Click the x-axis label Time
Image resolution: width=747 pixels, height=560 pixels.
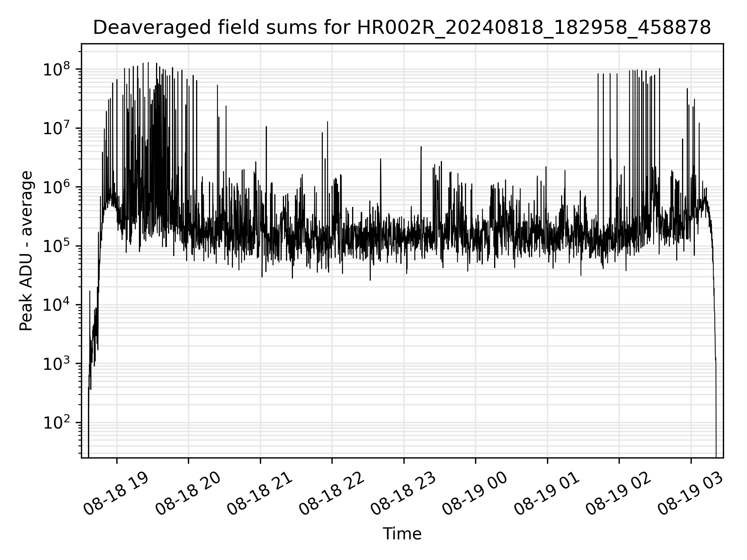pyautogui.click(x=402, y=534)
